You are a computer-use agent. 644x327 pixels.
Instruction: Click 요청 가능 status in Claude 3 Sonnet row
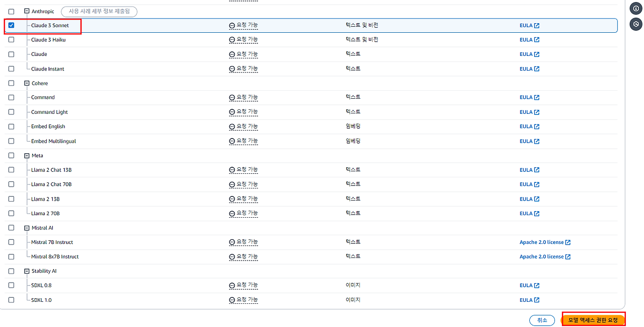coord(244,25)
